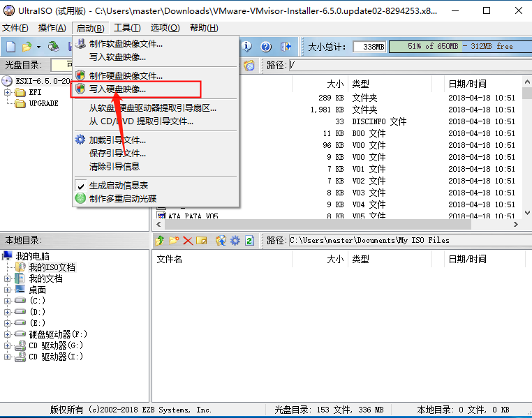Expand the CD 驱动器(G:) node
The height and width of the screenshot is (418, 532).
[7, 345]
